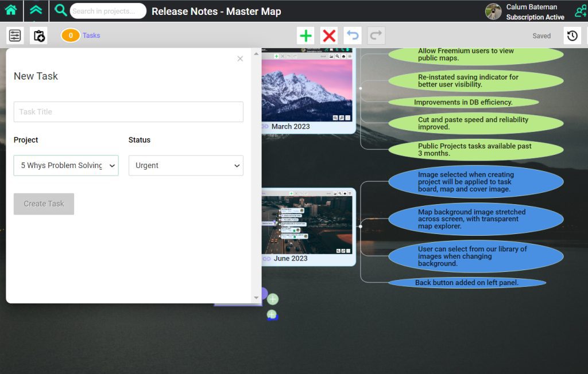The height and width of the screenshot is (374, 588).
Task: Open the map settings sliders icon
Action: click(x=15, y=36)
